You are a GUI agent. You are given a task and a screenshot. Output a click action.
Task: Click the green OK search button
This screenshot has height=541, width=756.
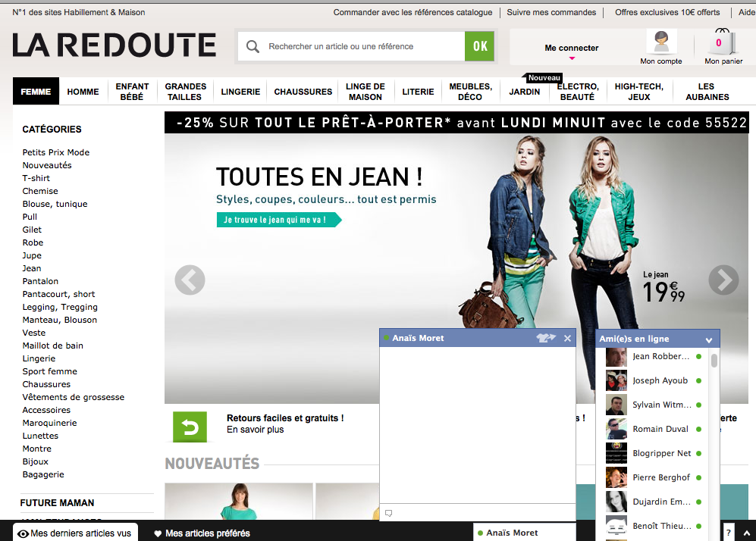(x=479, y=46)
